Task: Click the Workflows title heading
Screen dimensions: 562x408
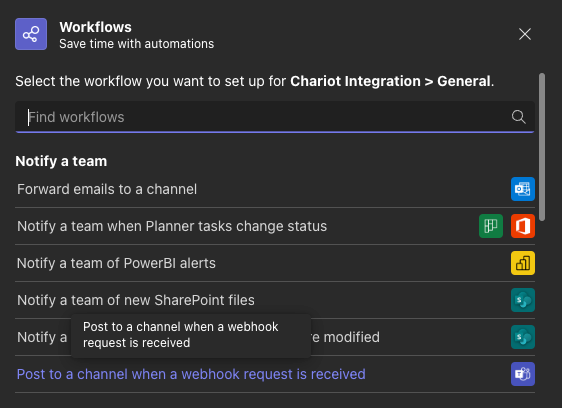Action: (95, 27)
